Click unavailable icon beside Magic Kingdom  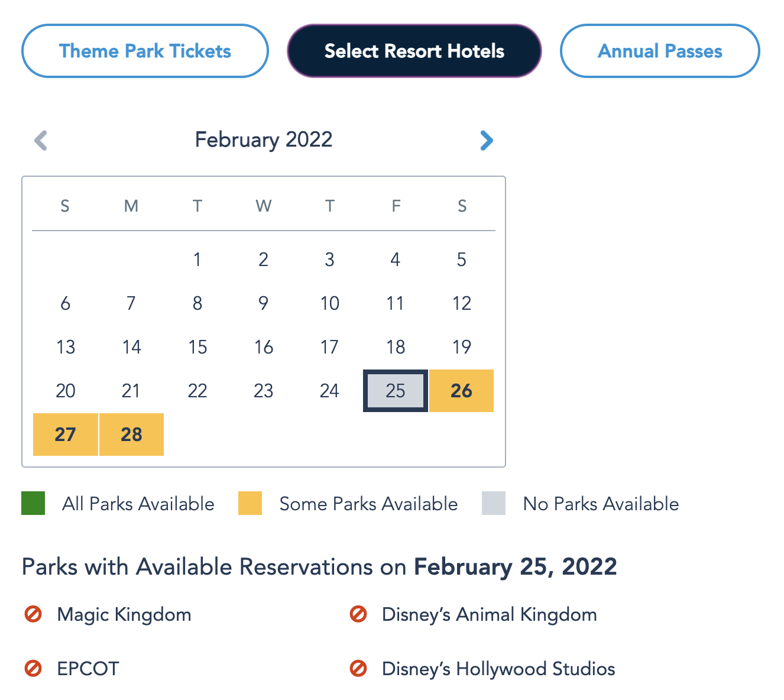pos(33,614)
